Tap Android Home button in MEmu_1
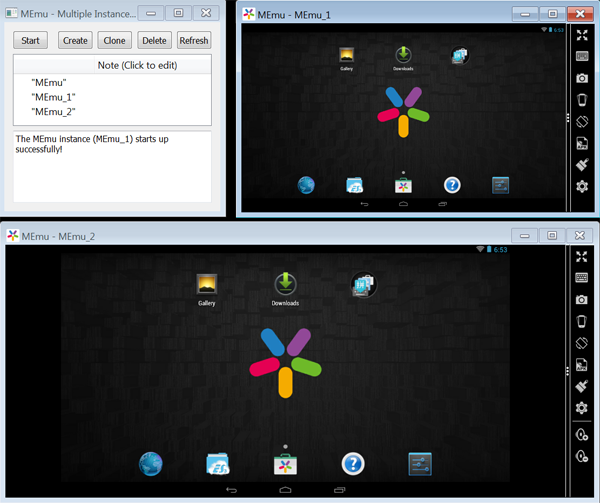Screen dimensions: 600x503 [403, 204]
